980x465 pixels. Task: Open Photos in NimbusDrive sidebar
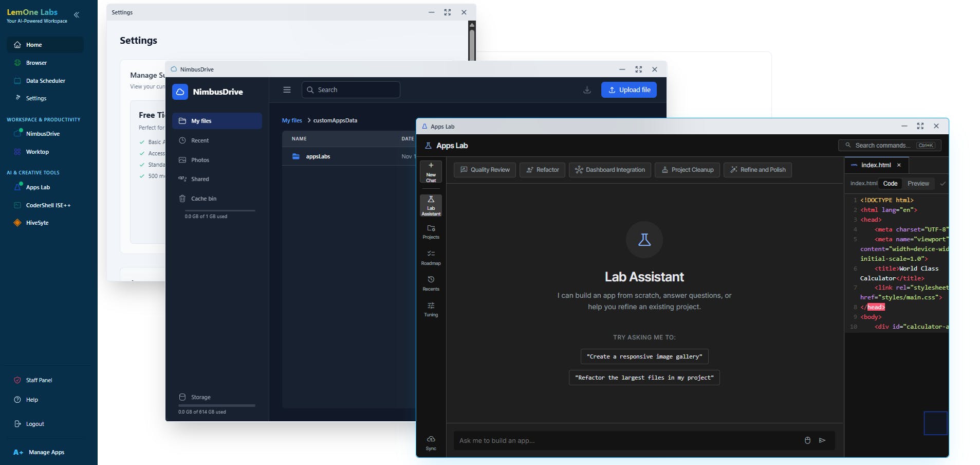[217, 160]
